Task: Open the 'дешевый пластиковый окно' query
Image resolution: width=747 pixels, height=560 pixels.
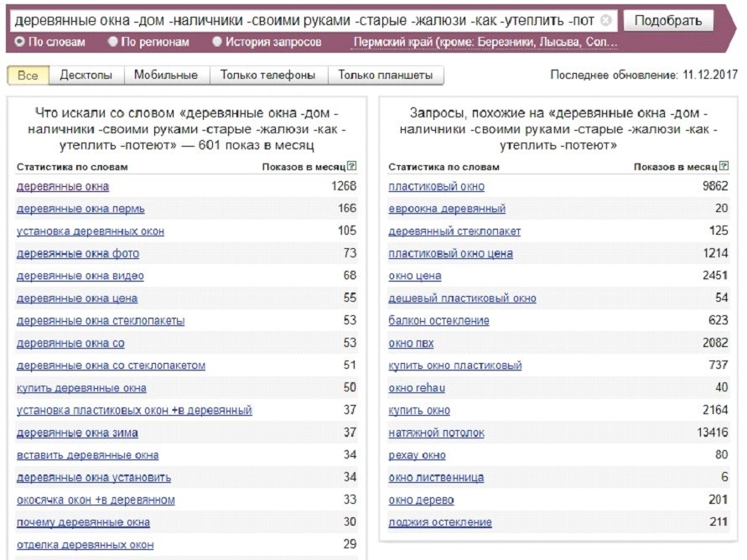Action: point(462,298)
